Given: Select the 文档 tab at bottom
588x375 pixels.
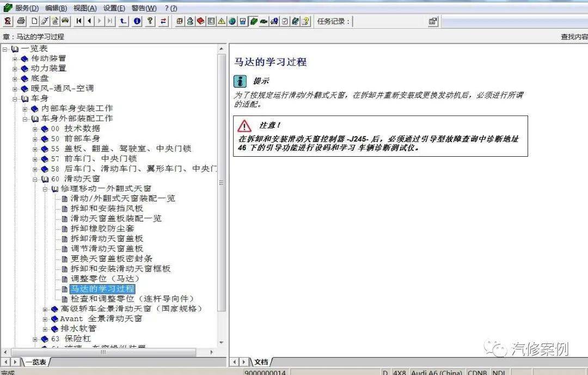Looking at the screenshot, I should click(261, 362).
